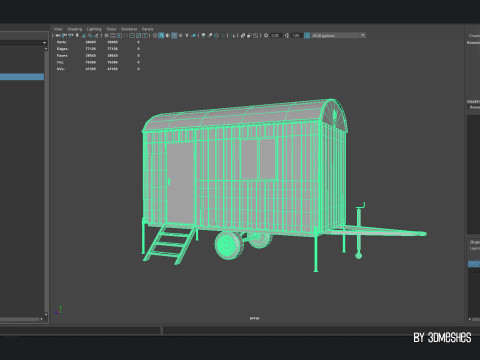Select the highlighted blue row in left panel
Image resolution: width=480 pixels, height=360 pixels.
click(x=22, y=77)
